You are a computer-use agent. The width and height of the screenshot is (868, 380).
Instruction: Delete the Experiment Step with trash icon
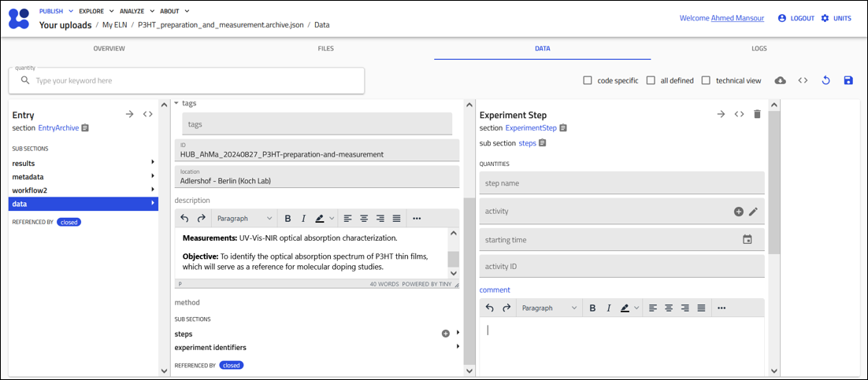757,114
